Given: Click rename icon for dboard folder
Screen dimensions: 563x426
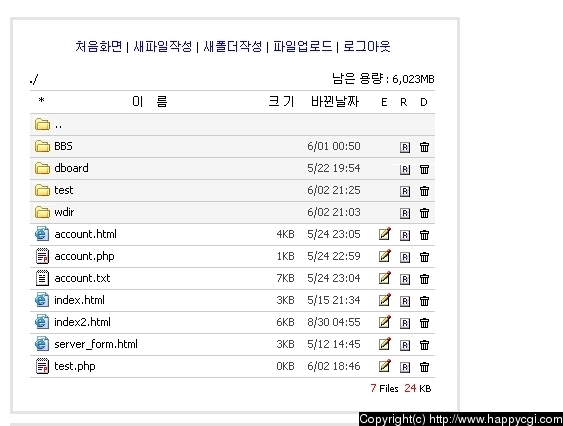Looking at the screenshot, I should [x=405, y=169].
